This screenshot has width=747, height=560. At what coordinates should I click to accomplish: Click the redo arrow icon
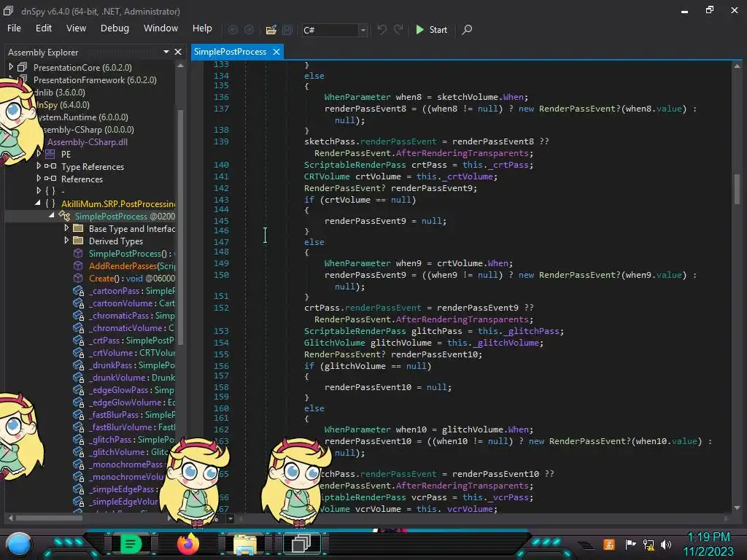pyautogui.click(x=398, y=29)
